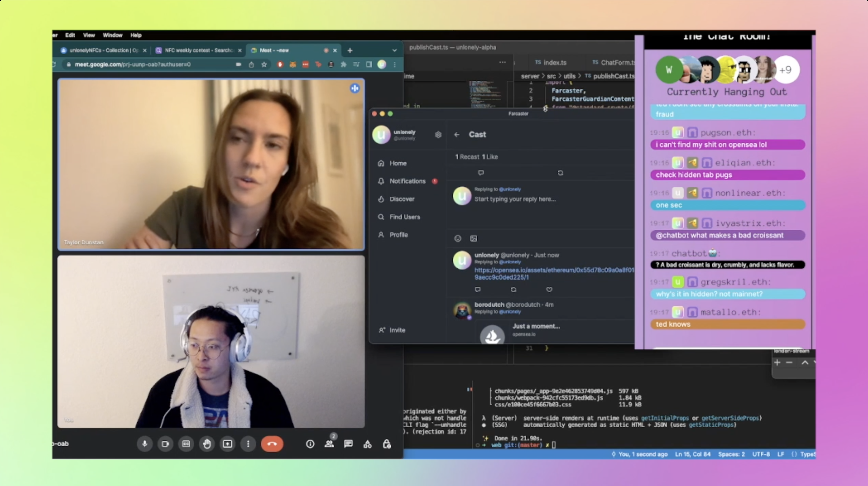
Task: Open Farcaster settings gear icon
Action: pyautogui.click(x=438, y=135)
